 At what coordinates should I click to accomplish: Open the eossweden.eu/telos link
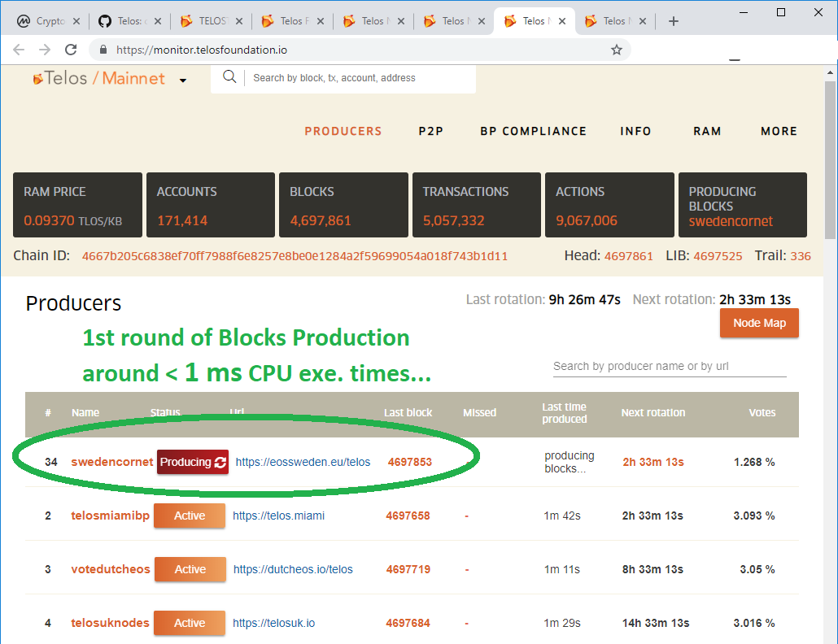click(x=303, y=462)
